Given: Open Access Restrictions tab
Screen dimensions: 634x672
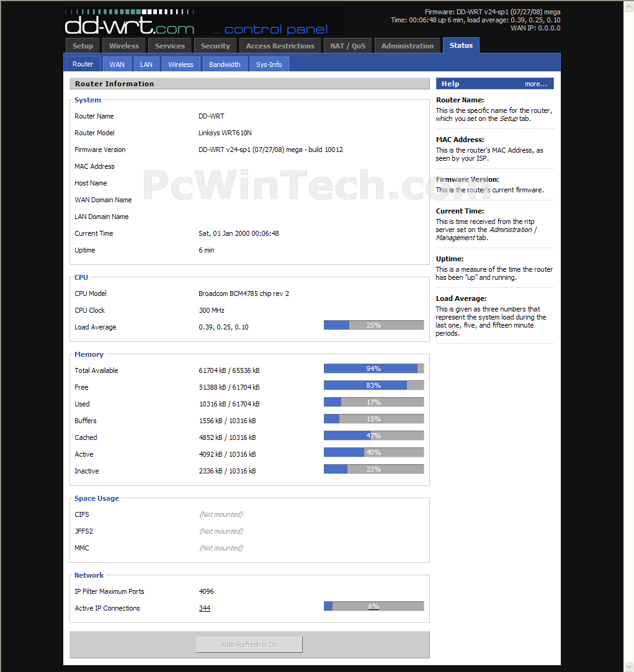Looking at the screenshot, I should point(280,46).
